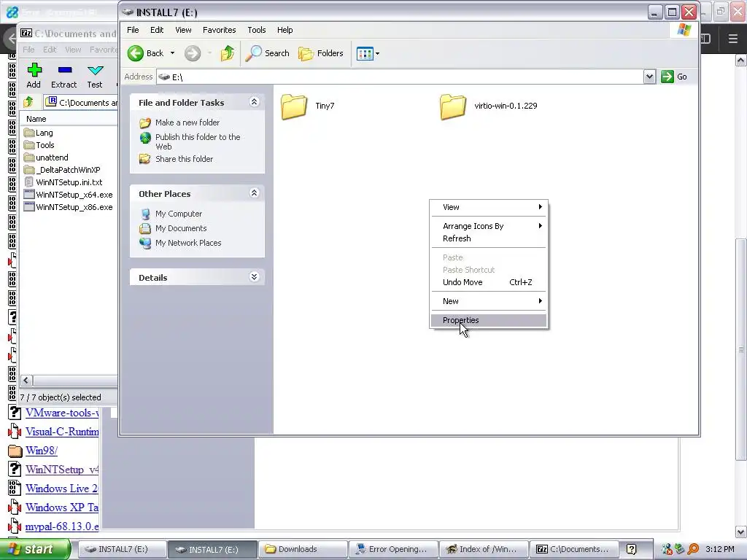This screenshot has width=747, height=560.
Task: Click the 7-Zip Test button
Action: 95,75
